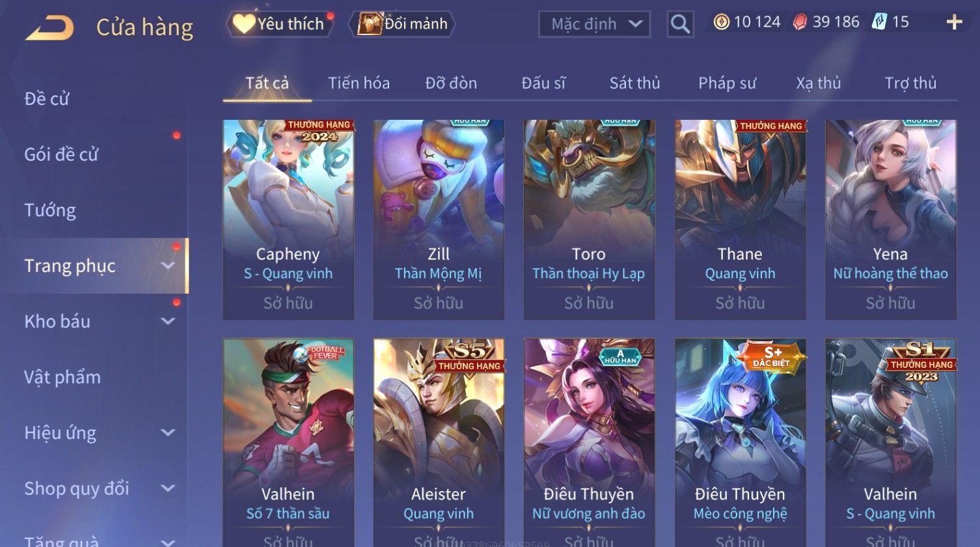This screenshot has width=980, height=547.
Task: Select the Tiến hóa tab
Action: (x=359, y=83)
